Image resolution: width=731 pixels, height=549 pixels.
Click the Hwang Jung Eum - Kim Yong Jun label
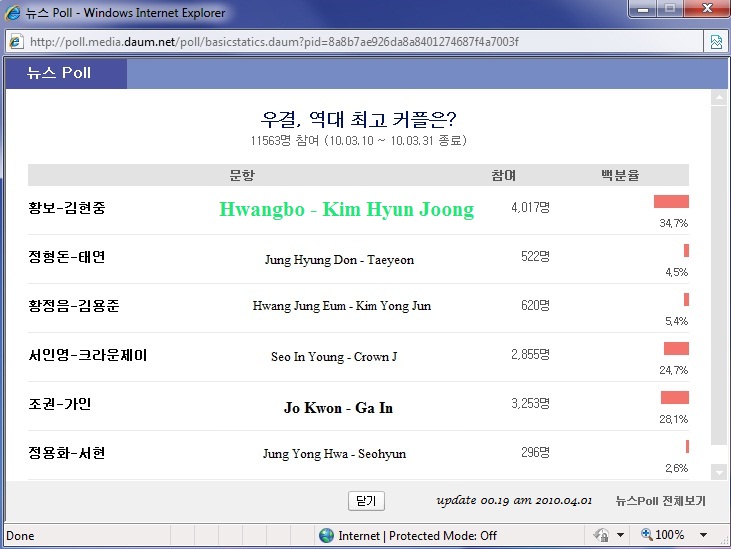pyautogui.click(x=342, y=306)
